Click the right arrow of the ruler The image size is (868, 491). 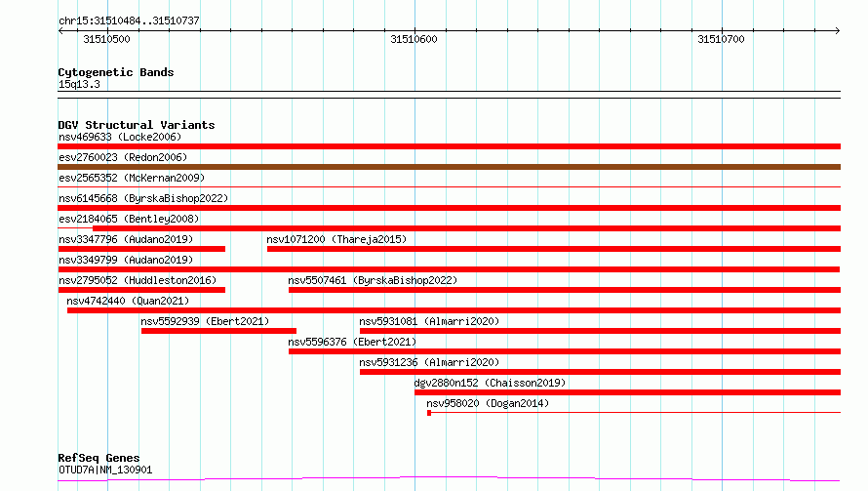838,30
